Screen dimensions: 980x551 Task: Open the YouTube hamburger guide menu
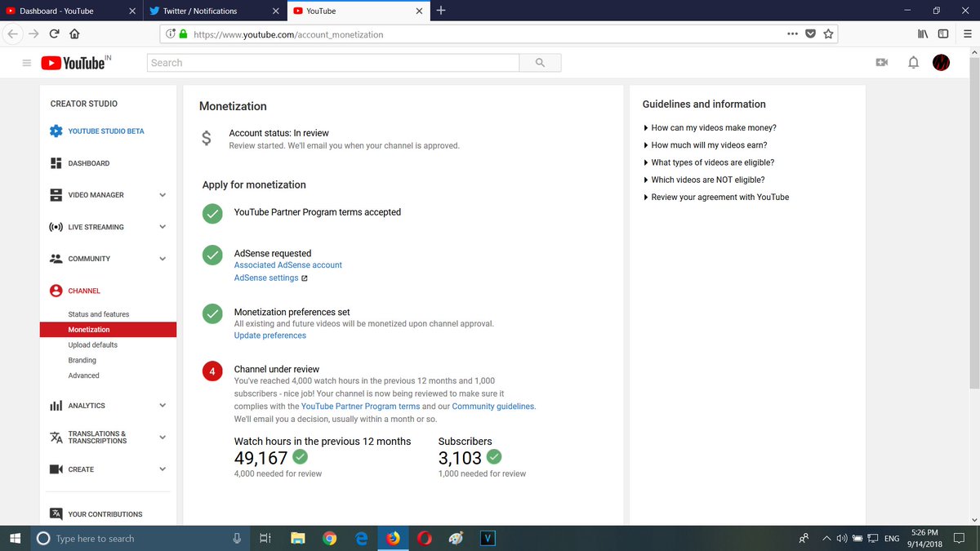tap(26, 63)
